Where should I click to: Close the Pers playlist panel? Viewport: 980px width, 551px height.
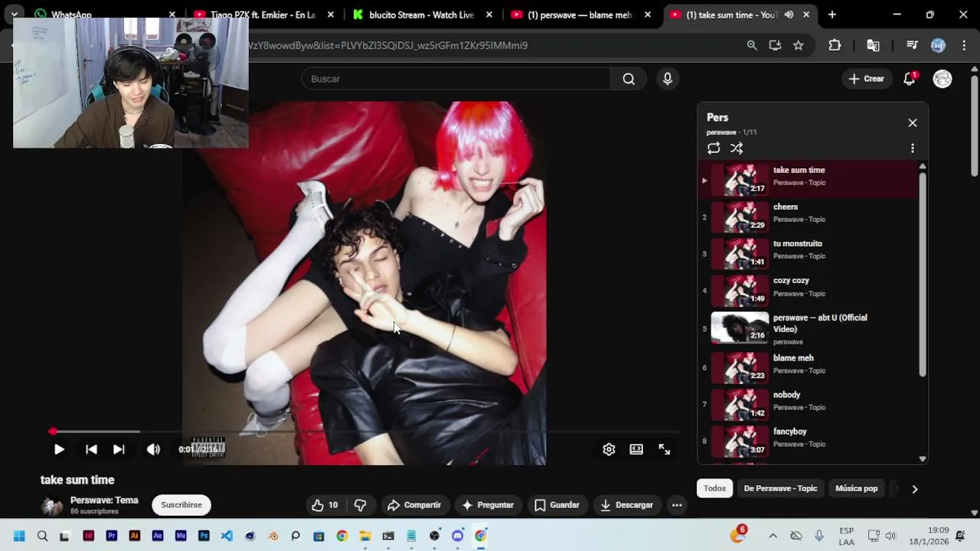pos(913,122)
